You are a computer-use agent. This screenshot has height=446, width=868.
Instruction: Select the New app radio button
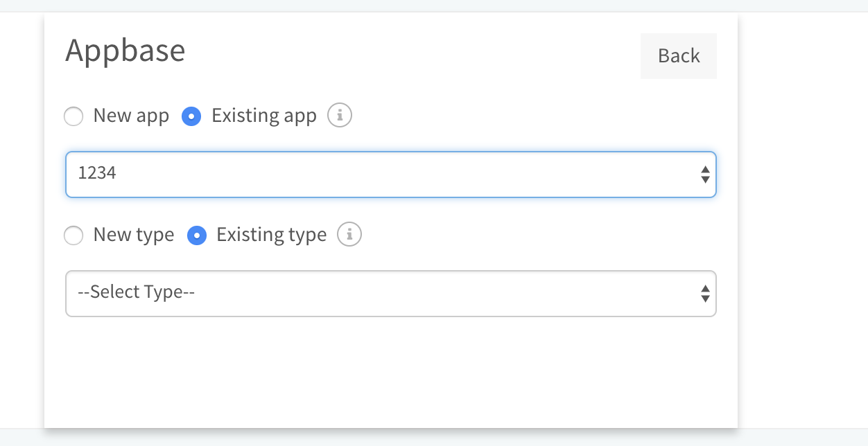pos(73,116)
